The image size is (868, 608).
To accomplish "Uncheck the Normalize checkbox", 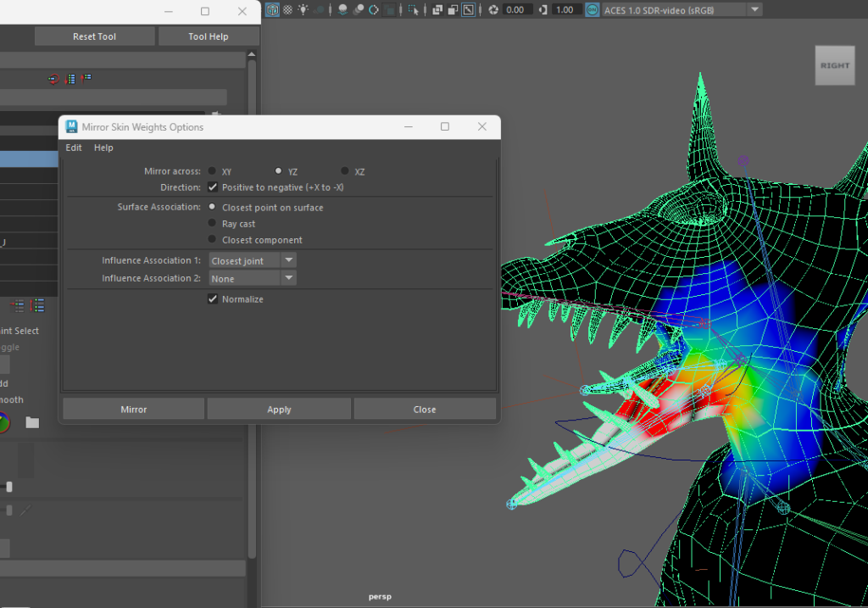I will (x=213, y=299).
